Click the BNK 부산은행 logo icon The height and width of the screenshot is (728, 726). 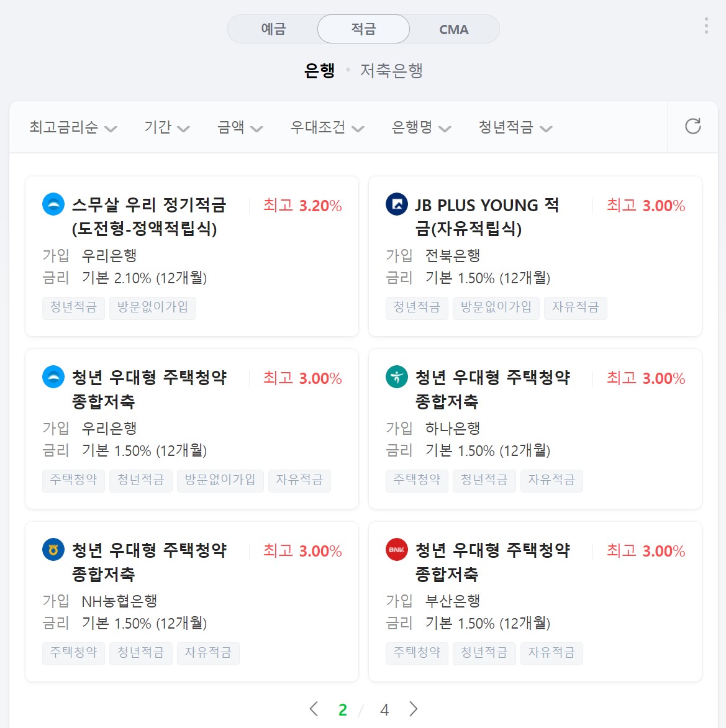397,549
